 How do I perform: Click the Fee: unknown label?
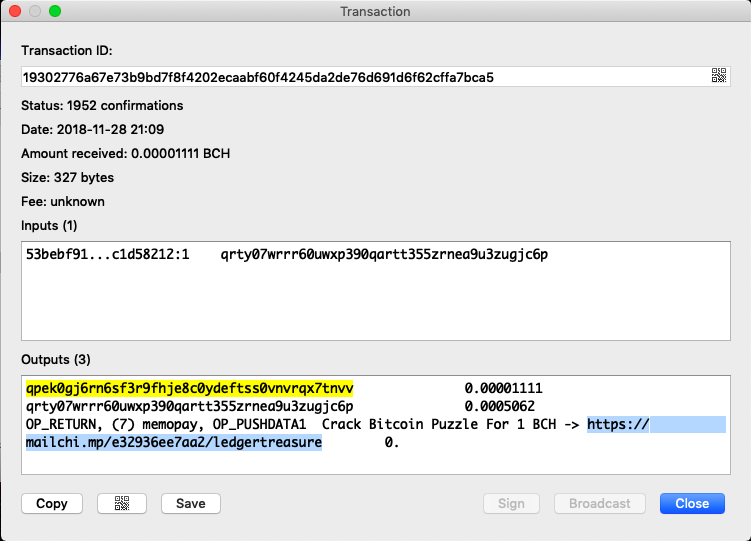[63, 201]
